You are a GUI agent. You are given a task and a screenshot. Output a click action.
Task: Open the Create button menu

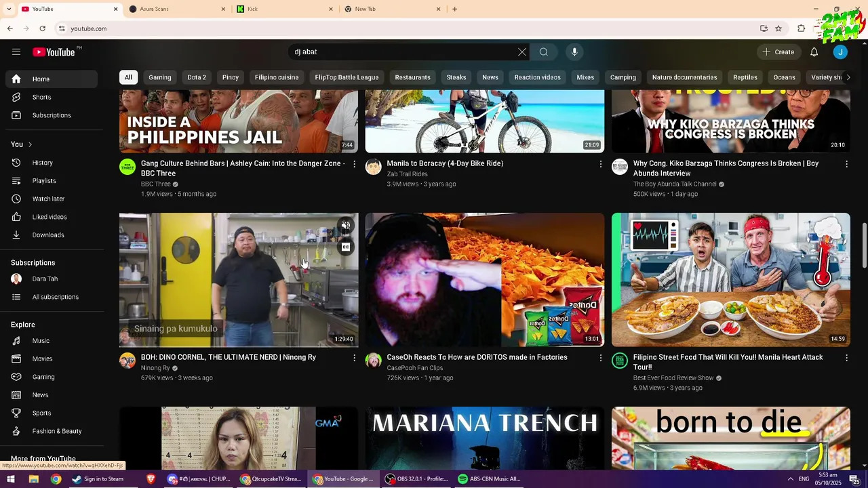click(778, 52)
